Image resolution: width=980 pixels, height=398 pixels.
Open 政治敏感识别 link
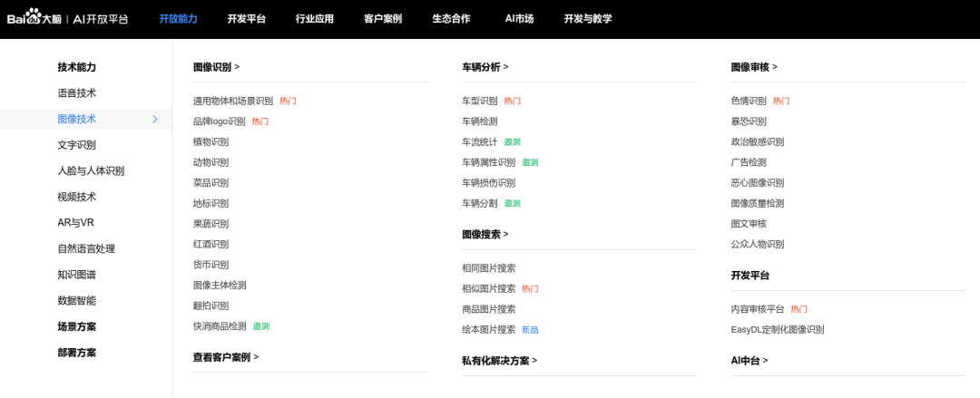click(758, 141)
